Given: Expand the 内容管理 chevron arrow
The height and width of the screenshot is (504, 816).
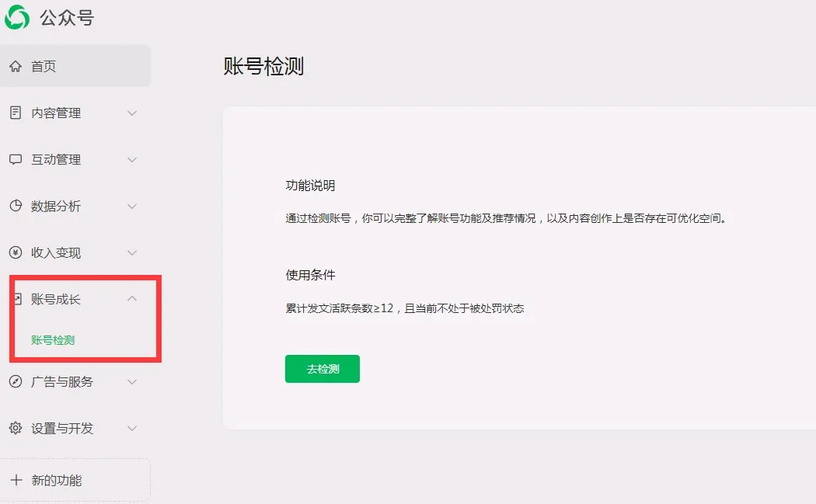Looking at the screenshot, I should (x=132, y=113).
